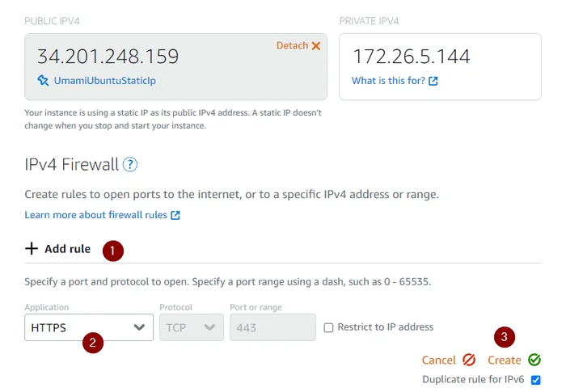Screen dimensions: 566x392
Task: Click the pin icon beside UmamiUbuntuStaticIp
Action: tap(43, 81)
